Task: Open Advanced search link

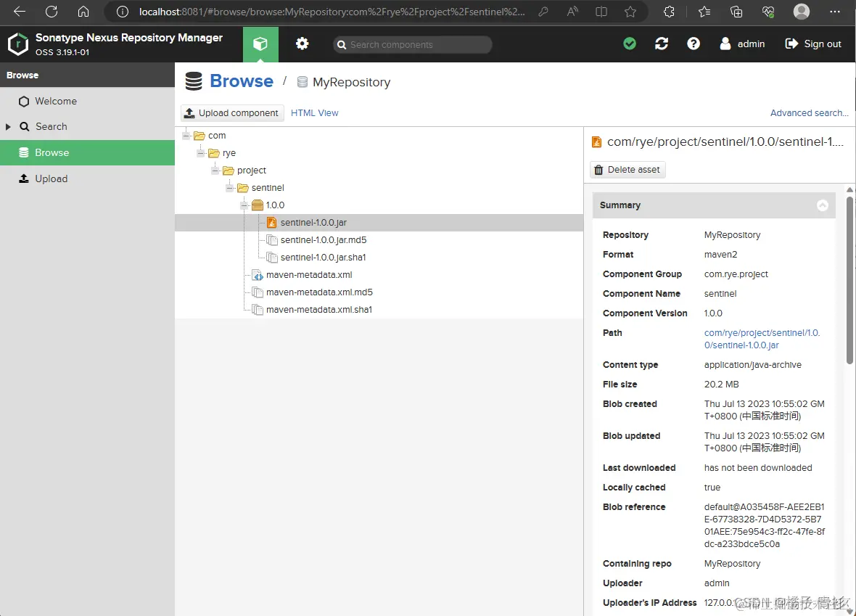Action: 809,113
